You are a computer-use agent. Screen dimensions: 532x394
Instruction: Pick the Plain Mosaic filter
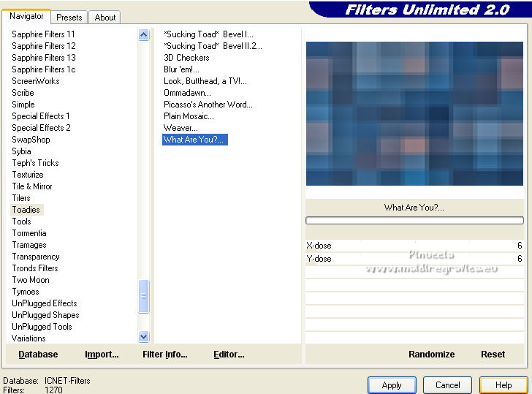[189, 116]
